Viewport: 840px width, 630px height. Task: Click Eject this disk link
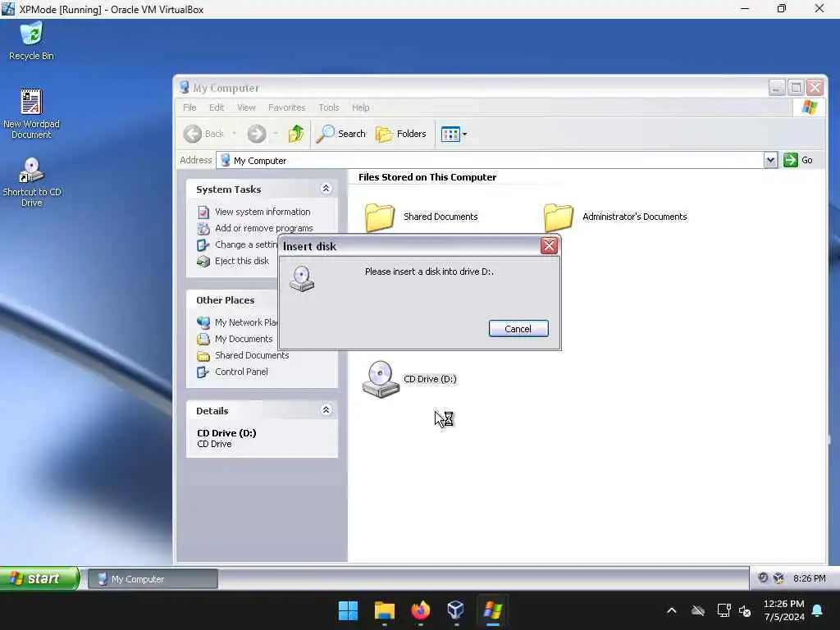click(x=242, y=261)
